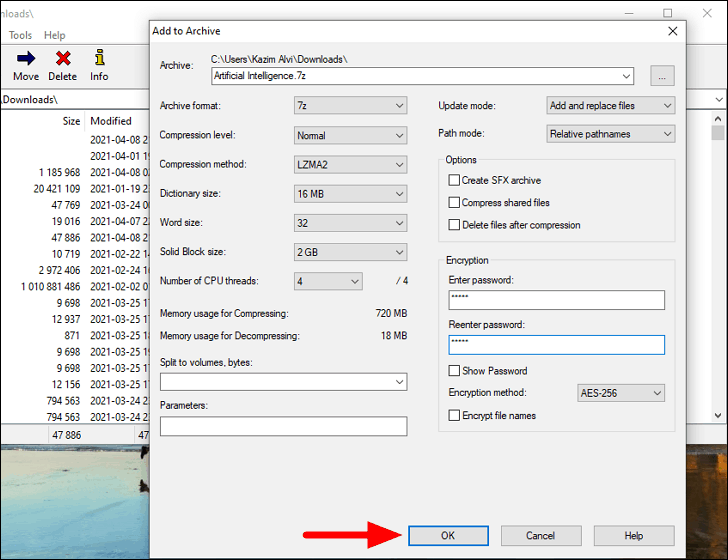Viewport: 728px width, 560px height.
Task: Click the OK button
Action: 448,536
